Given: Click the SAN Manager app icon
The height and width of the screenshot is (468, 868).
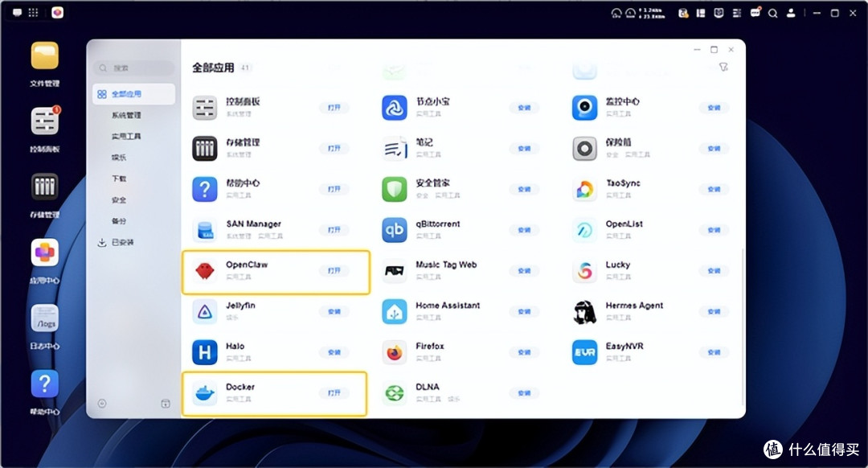Looking at the screenshot, I should coord(205,230).
